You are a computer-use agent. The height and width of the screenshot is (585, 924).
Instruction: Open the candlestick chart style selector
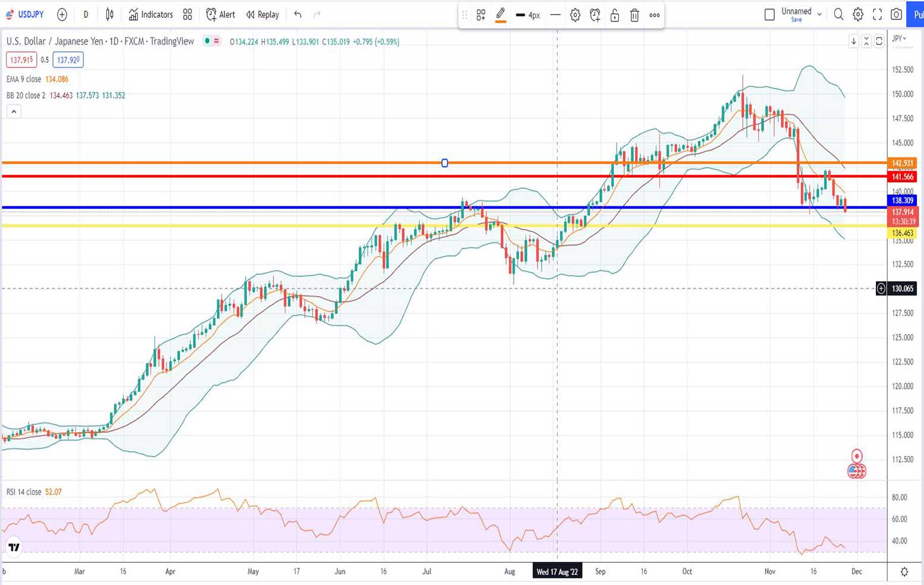point(109,14)
